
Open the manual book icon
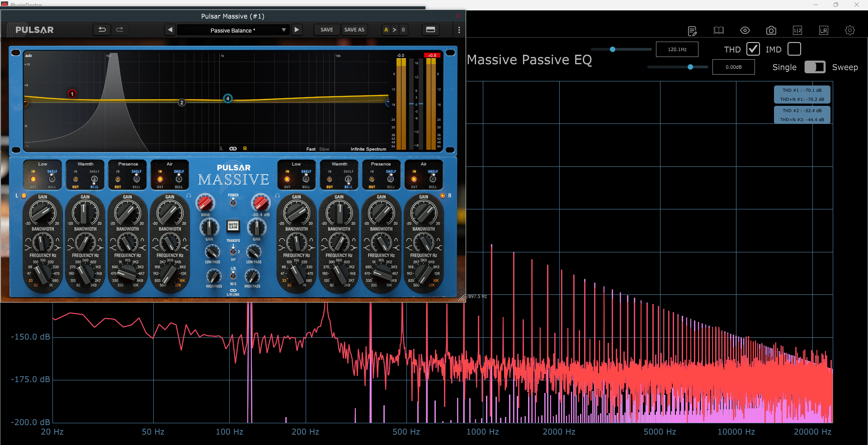(718, 30)
